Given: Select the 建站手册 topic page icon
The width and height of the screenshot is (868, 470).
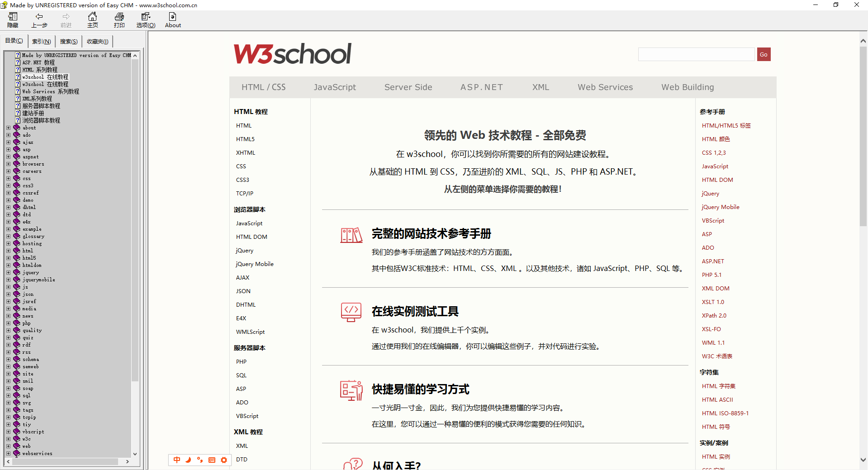Looking at the screenshot, I should (18, 113).
